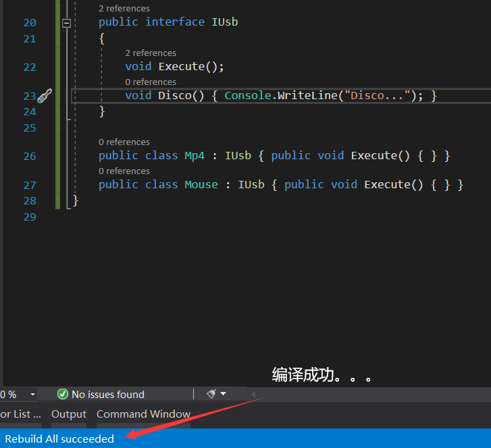The image size is (491, 448).
Task: Select the Command Window tab
Action: 143,414
